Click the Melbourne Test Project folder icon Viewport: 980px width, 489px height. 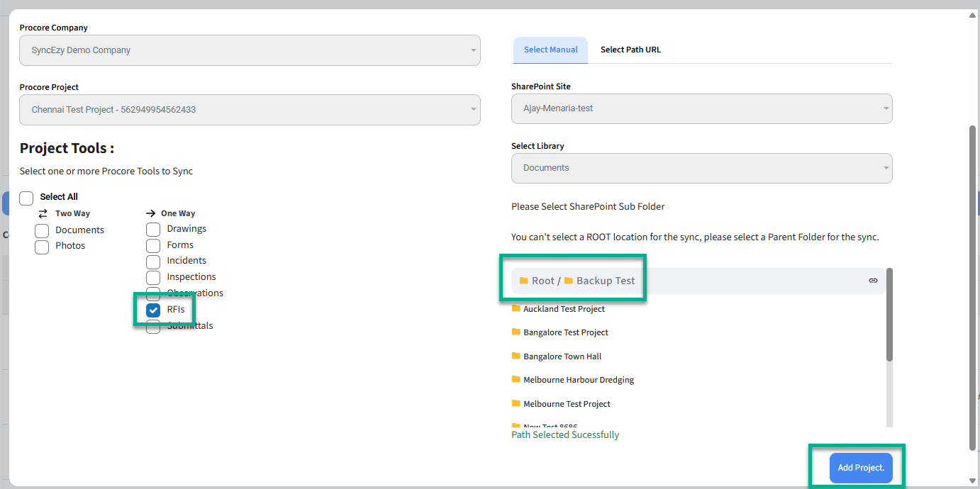point(516,403)
